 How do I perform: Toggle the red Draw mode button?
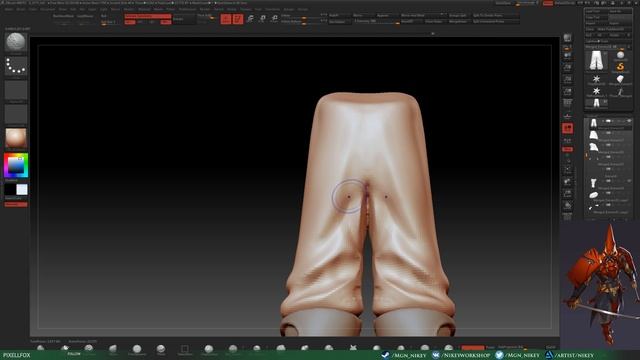tap(238, 19)
